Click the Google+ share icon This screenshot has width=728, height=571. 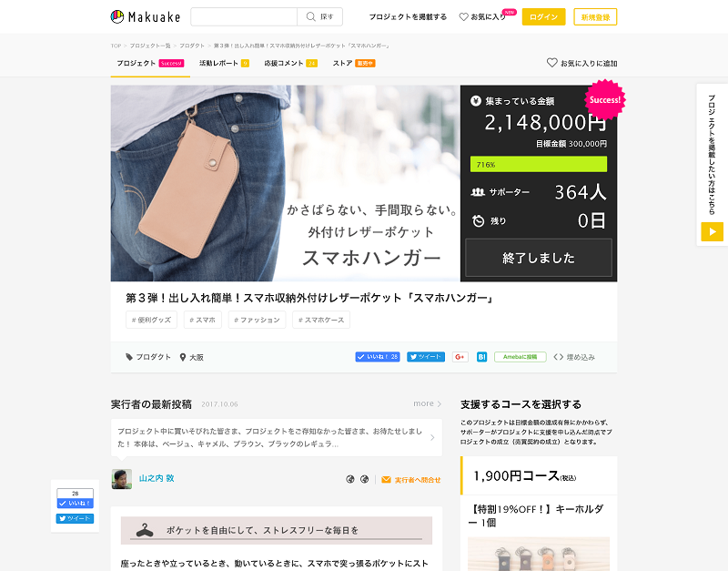tap(460, 357)
